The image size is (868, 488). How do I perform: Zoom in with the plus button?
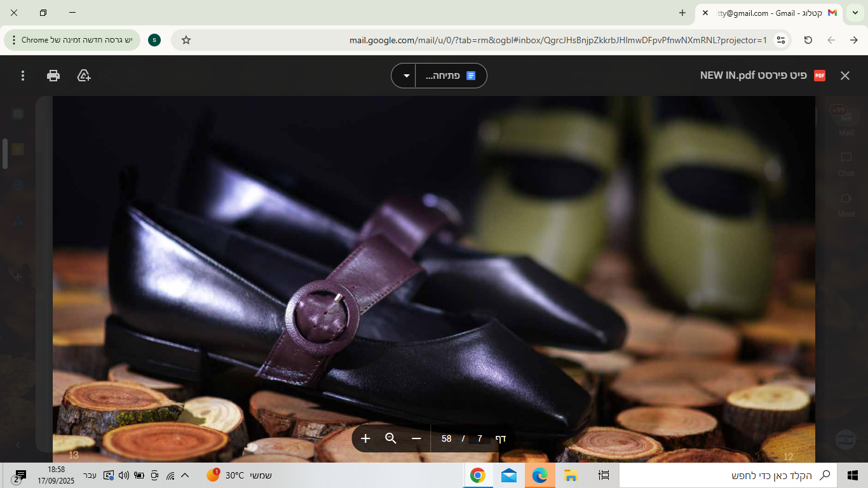tap(365, 438)
